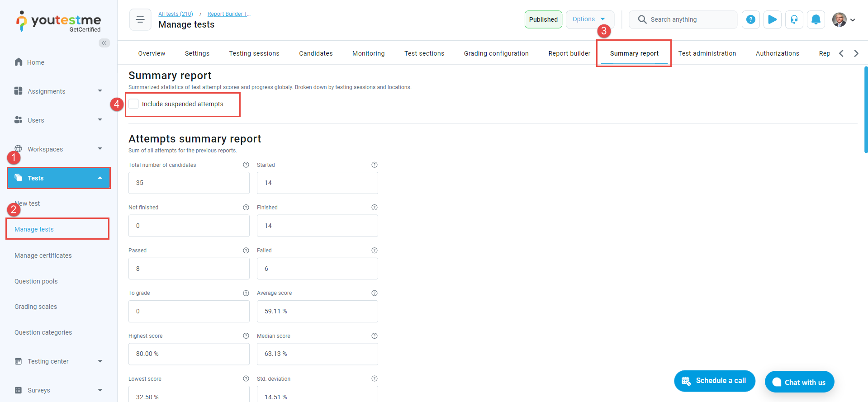
Task: Open the user profile avatar
Action: coord(840,19)
